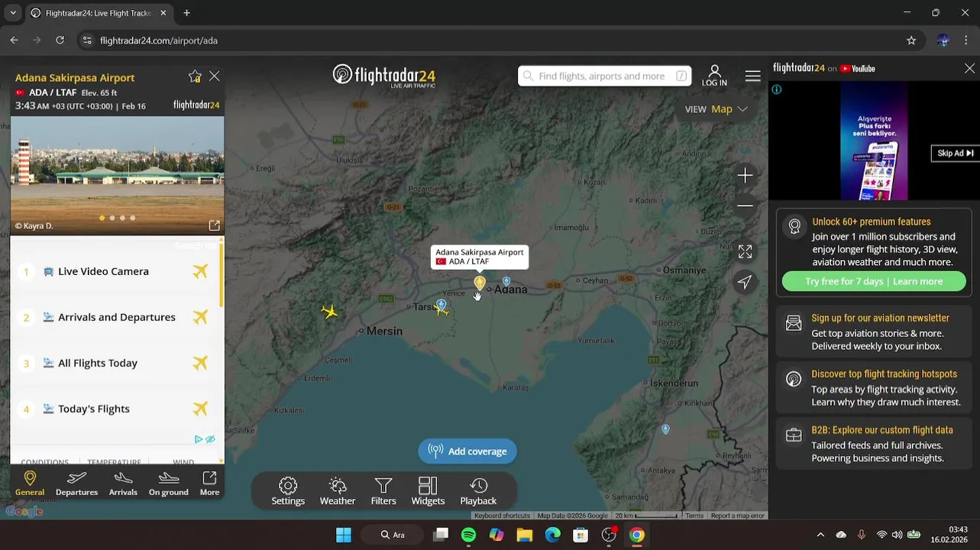Viewport: 980px width, 550px height.
Task: Open a new Chrome tab
Action: point(186,13)
